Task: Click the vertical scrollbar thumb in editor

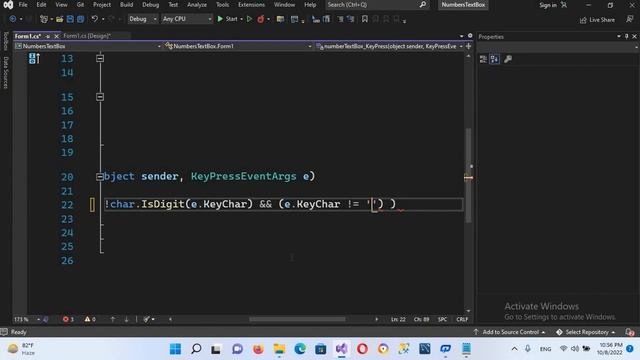Action: point(469,176)
